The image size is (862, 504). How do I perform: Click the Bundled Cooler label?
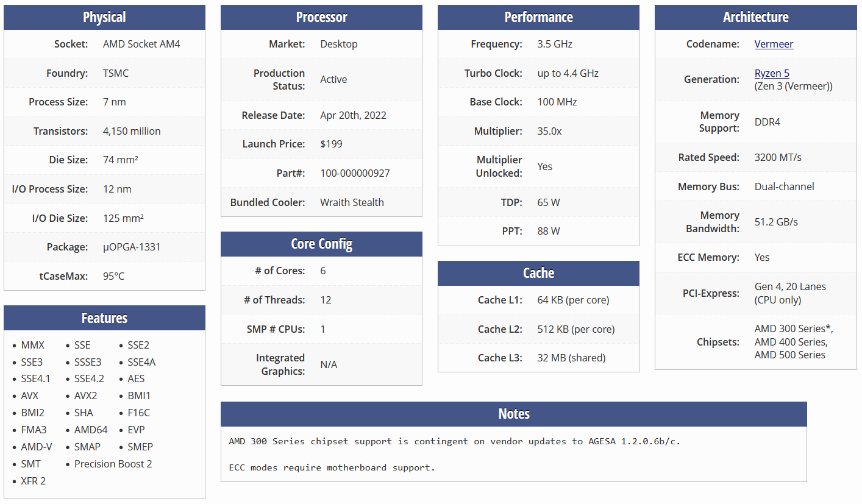click(268, 202)
